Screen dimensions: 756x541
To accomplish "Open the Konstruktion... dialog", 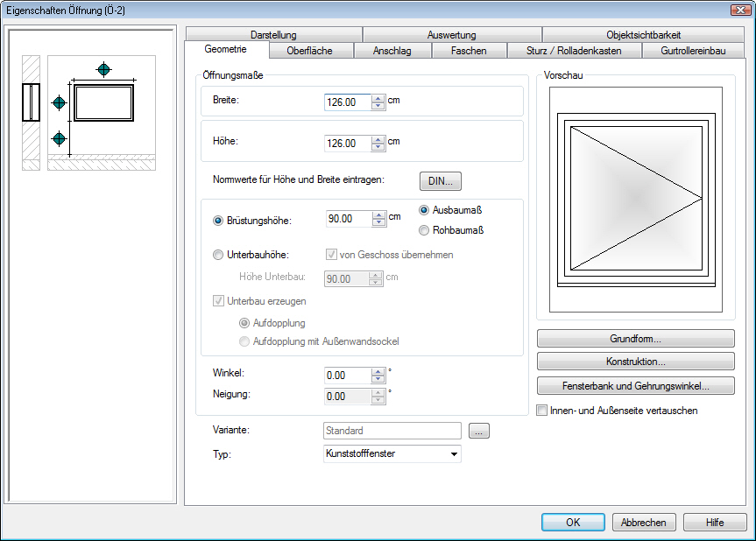I will coord(635,362).
